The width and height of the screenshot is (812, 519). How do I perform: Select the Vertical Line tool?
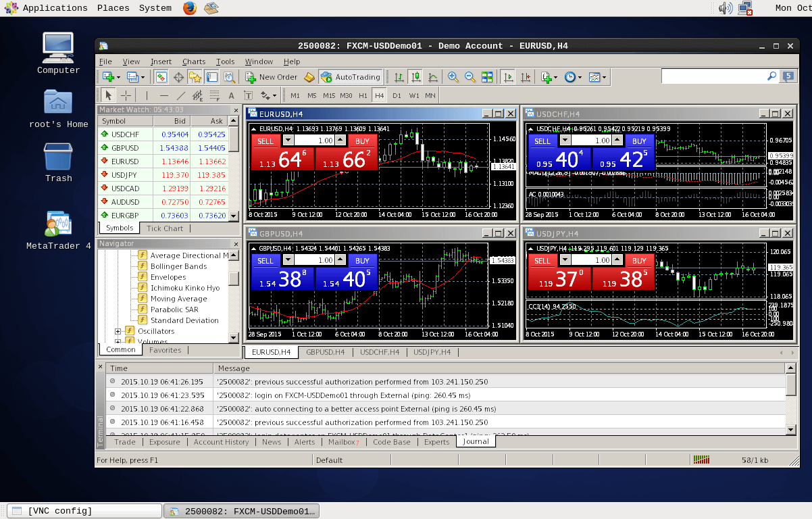pyautogui.click(x=147, y=95)
